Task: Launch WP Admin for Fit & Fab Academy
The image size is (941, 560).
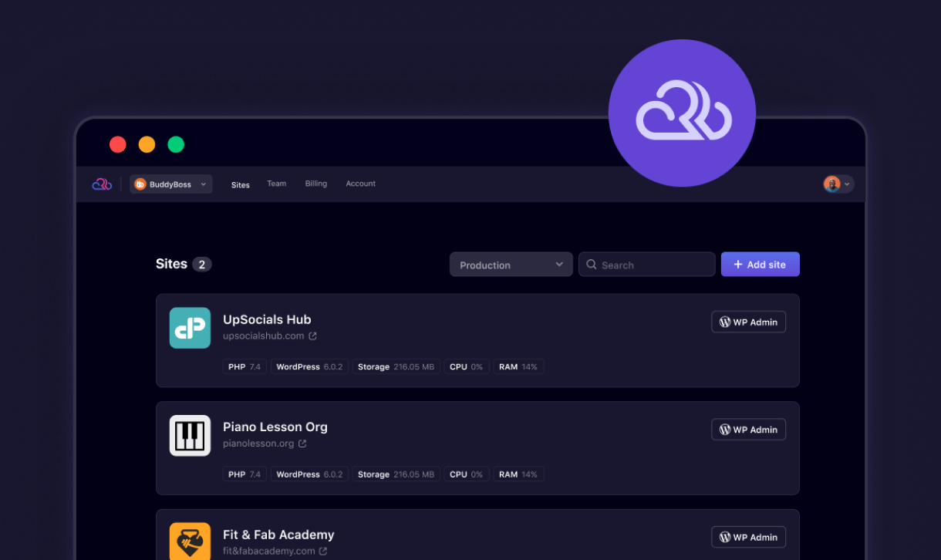Action: click(747, 538)
